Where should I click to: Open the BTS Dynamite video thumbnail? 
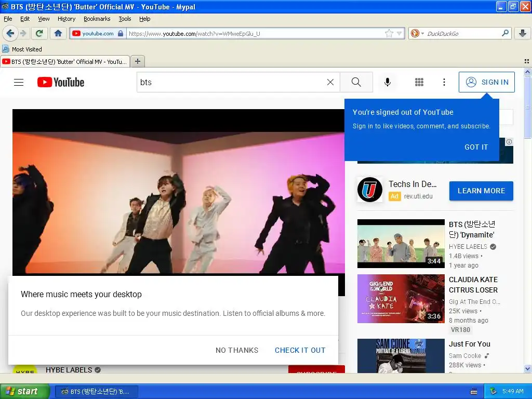tap(401, 244)
